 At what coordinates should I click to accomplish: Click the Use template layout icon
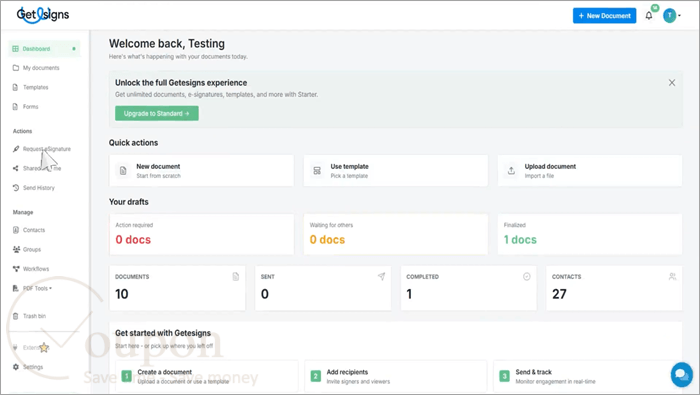[x=317, y=170]
